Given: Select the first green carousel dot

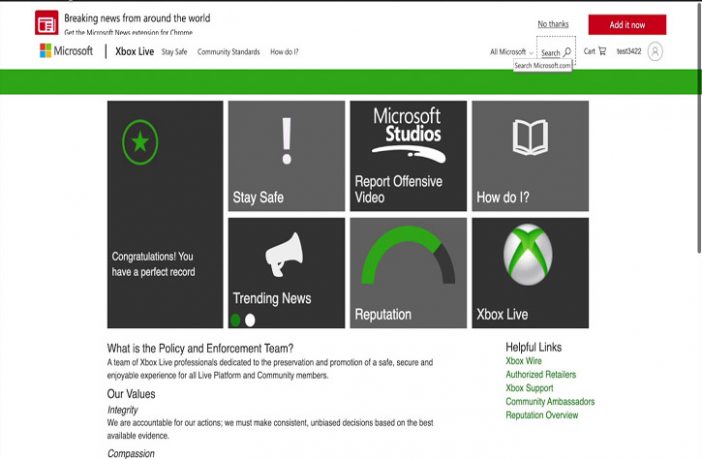Looking at the screenshot, I should click(x=236, y=320).
